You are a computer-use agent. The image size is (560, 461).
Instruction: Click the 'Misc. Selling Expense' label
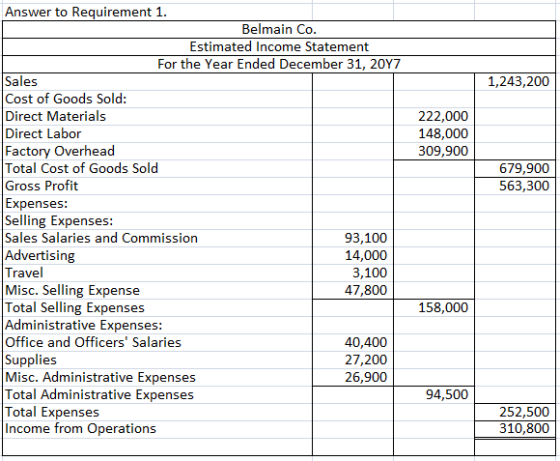tap(72, 290)
